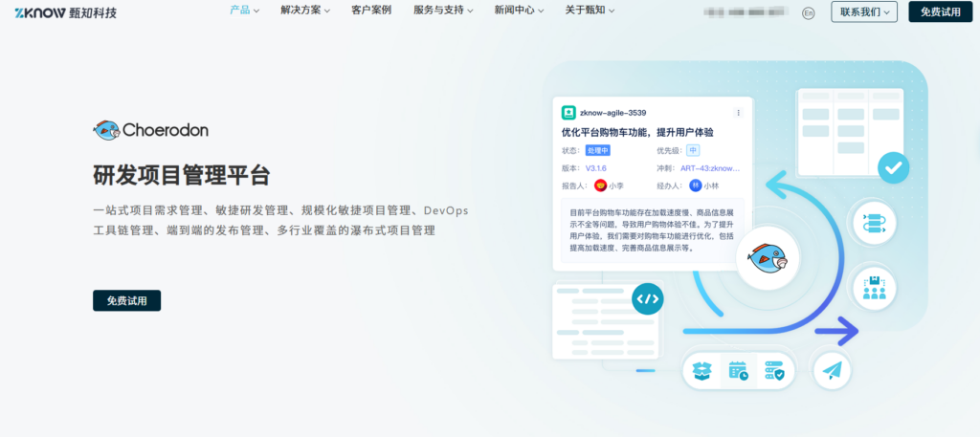This screenshot has width=980, height=437.
Task: Go to 客户案例 page
Action: [x=371, y=10]
